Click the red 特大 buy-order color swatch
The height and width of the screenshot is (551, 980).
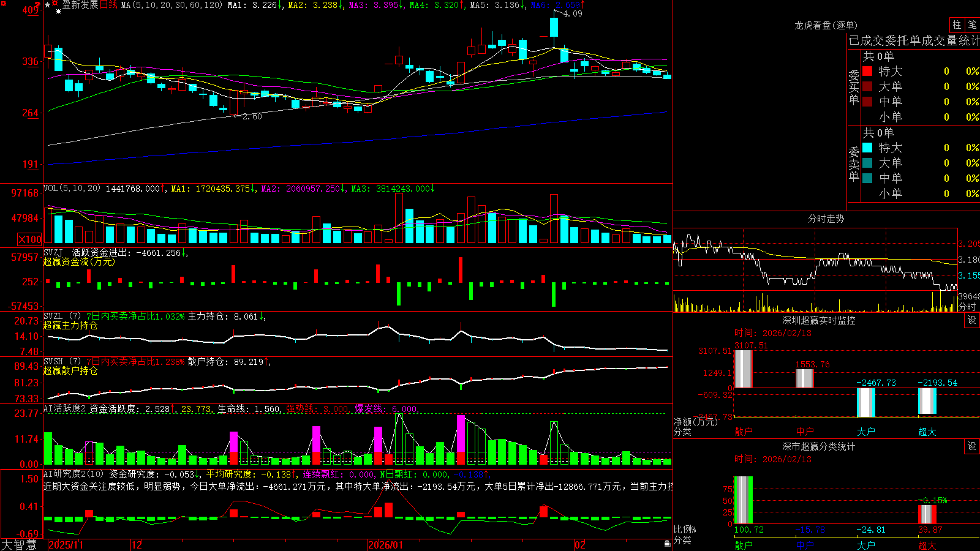point(867,71)
